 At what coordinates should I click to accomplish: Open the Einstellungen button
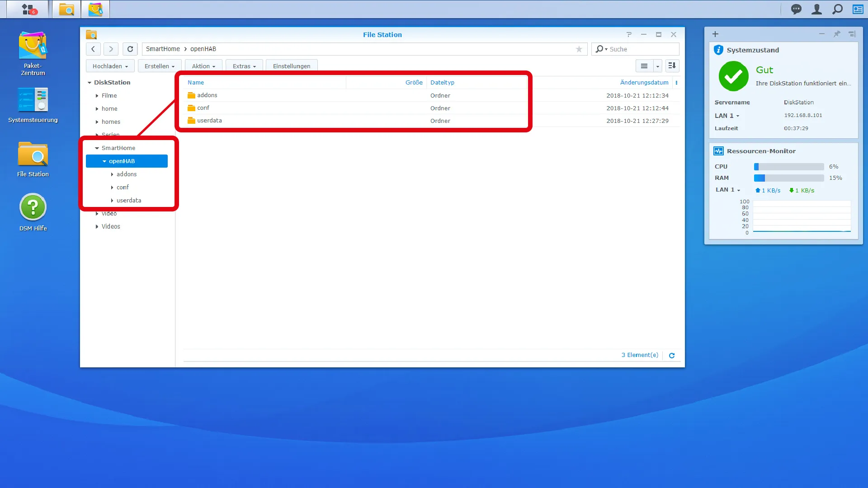pos(292,66)
